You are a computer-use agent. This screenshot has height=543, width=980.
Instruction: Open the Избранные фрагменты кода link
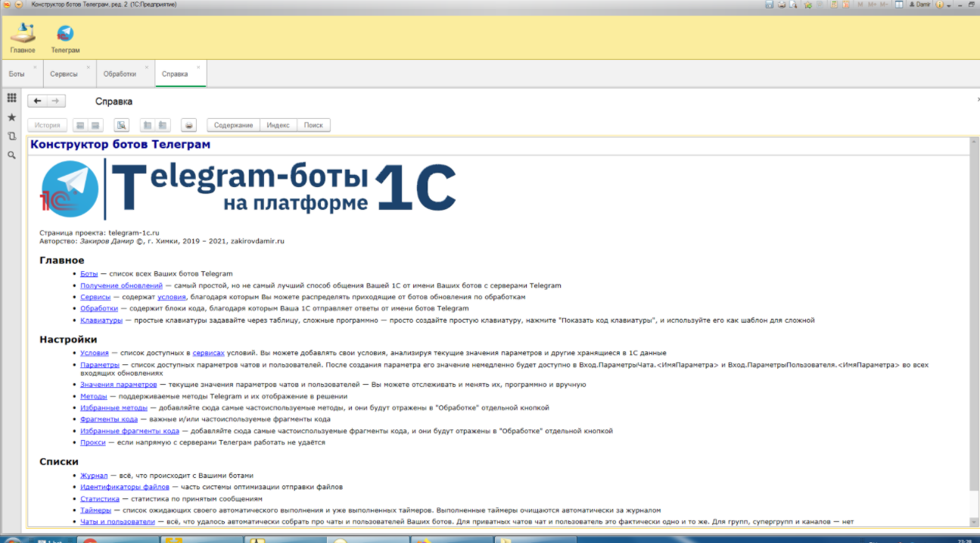pyautogui.click(x=129, y=431)
